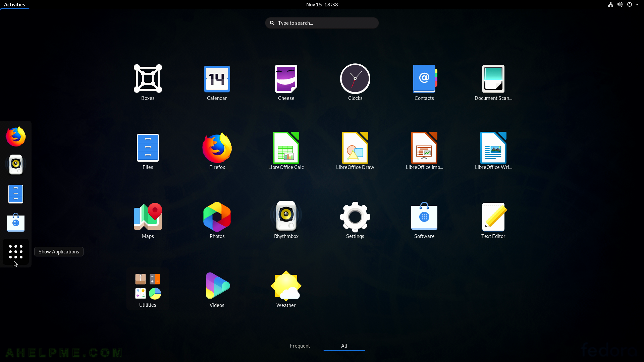Expand the system menu arrow
This screenshot has width=644, height=362.
[637, 4]
